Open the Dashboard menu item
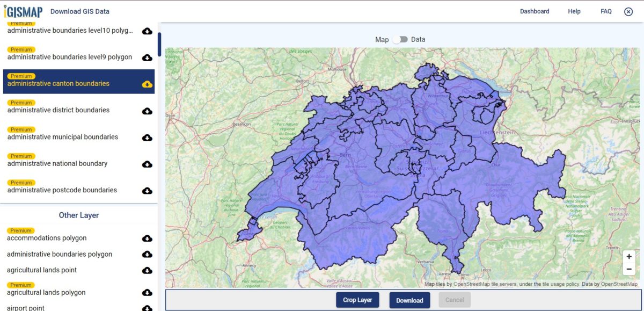Screen dimensions: 644x311 pyautogui.click(x=534, y=11)
